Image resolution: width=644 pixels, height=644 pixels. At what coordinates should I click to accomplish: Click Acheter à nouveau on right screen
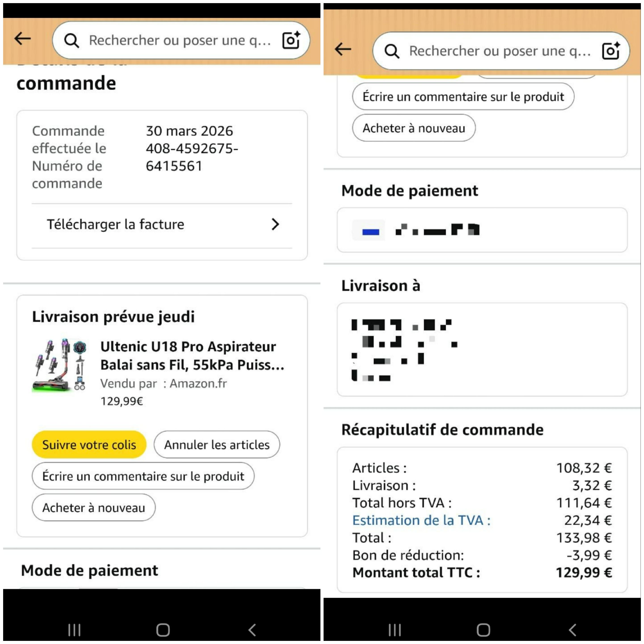click(414, 128)
